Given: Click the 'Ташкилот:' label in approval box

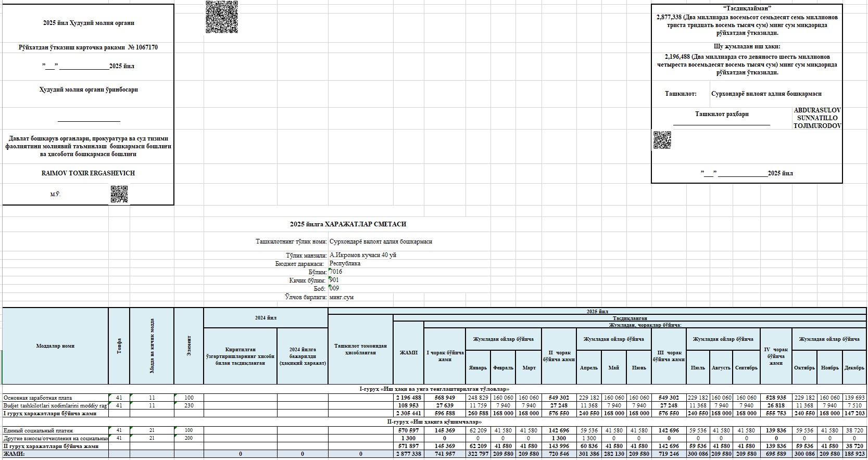Looking at the screenshot, I should point(681,94).
